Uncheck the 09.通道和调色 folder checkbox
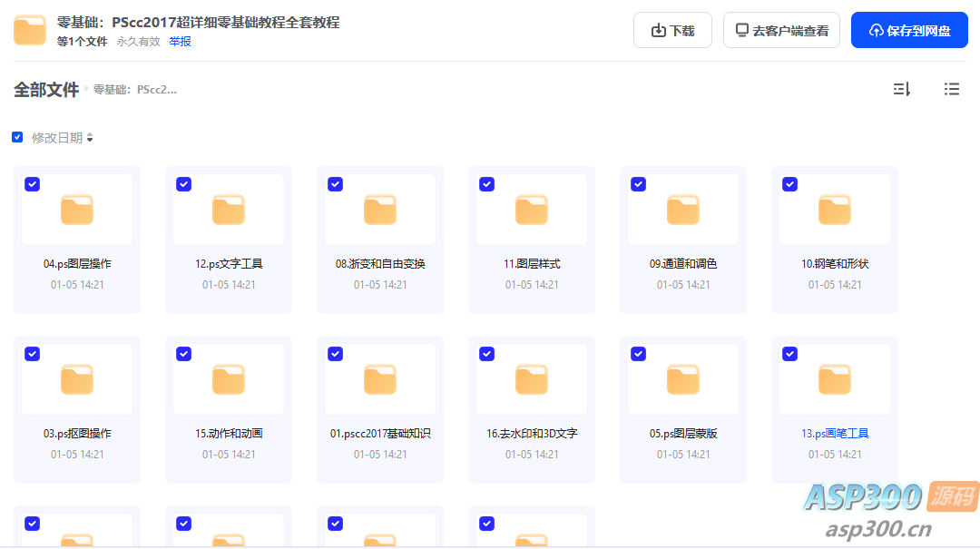This screenshot has height=549, width=980. coord(638,184)
